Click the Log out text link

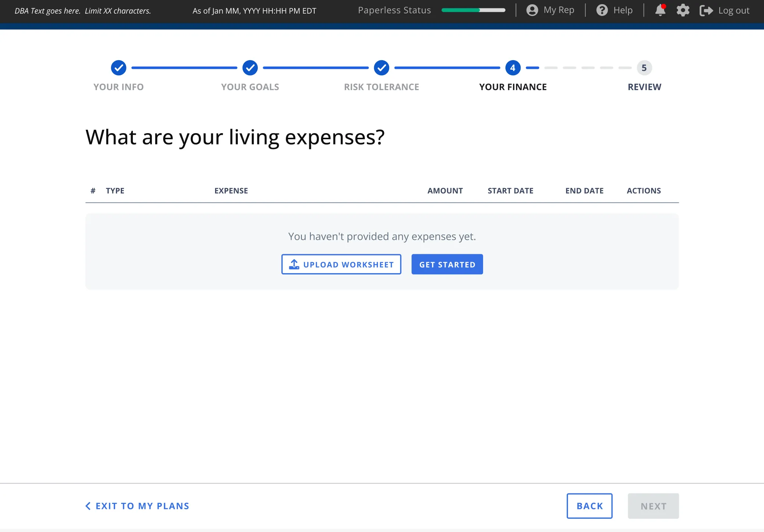click(734, 11)
